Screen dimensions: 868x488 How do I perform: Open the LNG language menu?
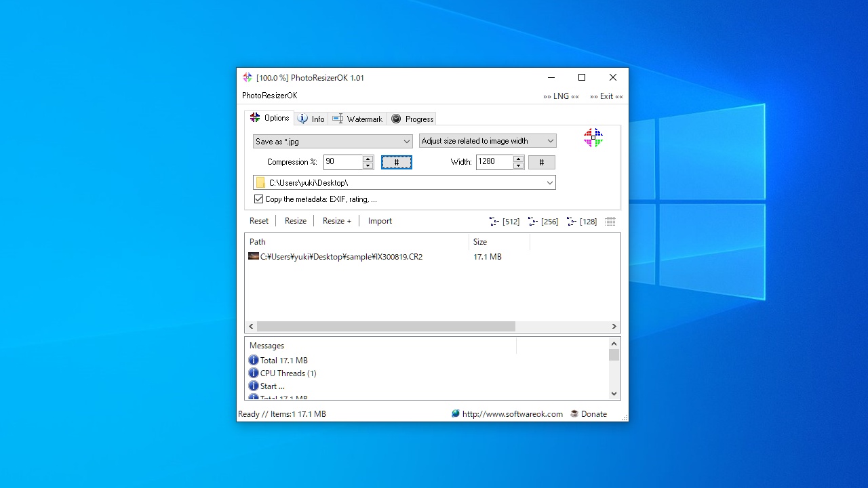(x=561, y=96)
